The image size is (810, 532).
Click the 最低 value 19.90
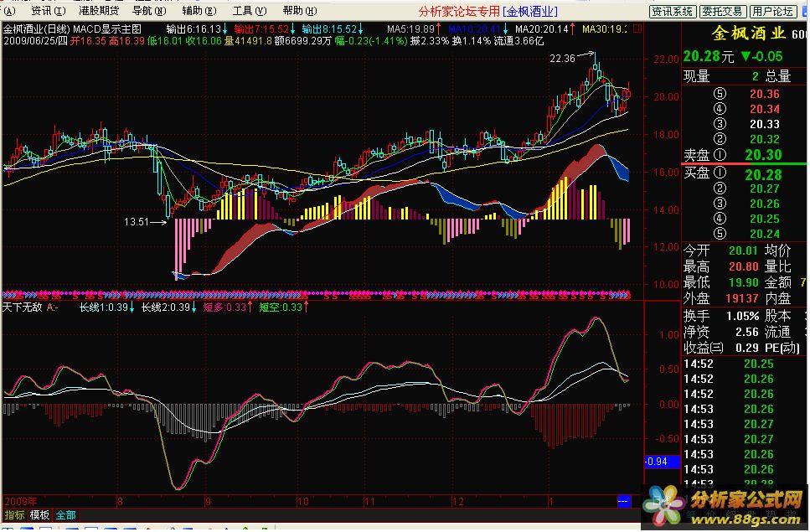743,282
